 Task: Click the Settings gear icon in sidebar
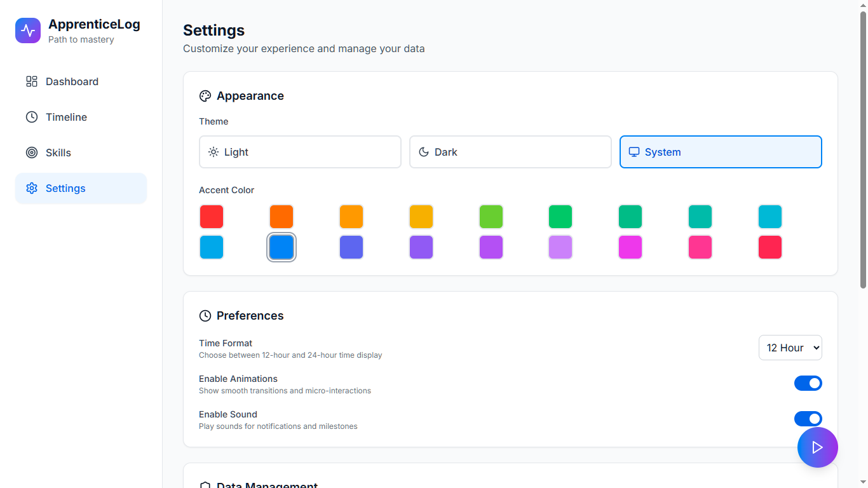click(x=32, y=188)
